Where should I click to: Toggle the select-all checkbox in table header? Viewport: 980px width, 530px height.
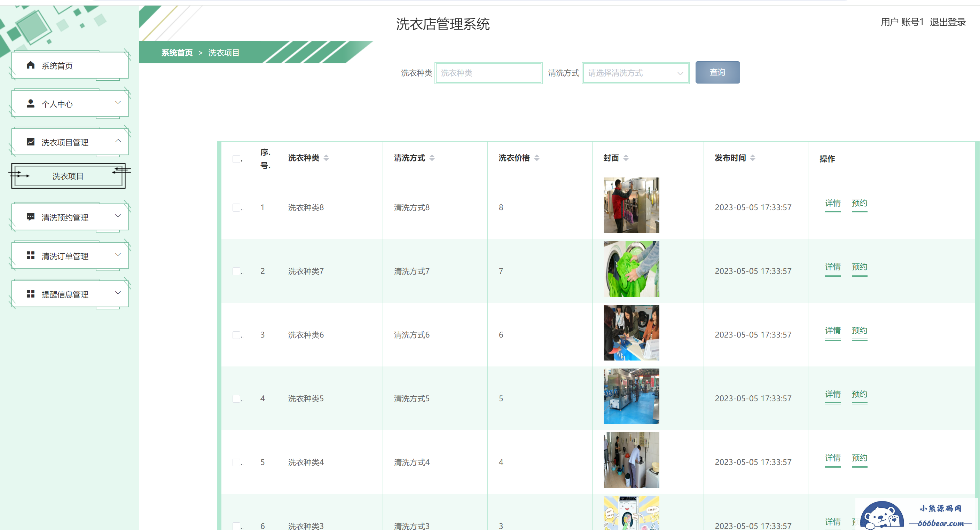click(236, 159)
